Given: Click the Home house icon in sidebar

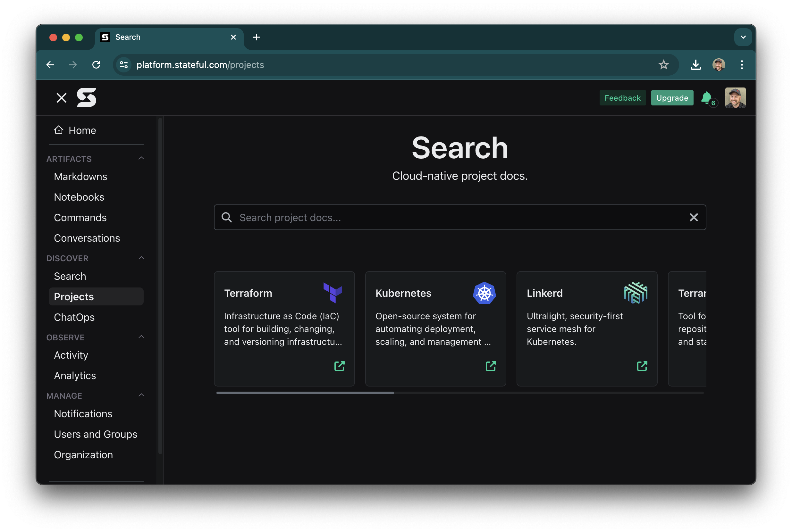Looking at the screenshot, I should 59,130.
